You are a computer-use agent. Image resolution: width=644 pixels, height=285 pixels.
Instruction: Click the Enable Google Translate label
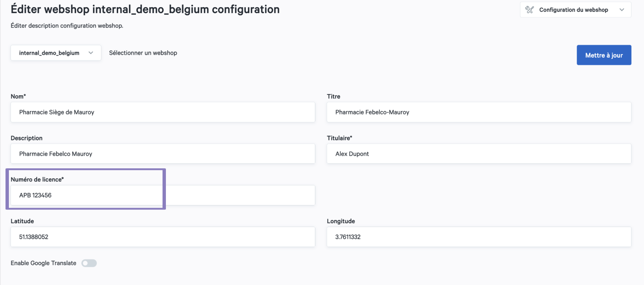coord(43,263)
